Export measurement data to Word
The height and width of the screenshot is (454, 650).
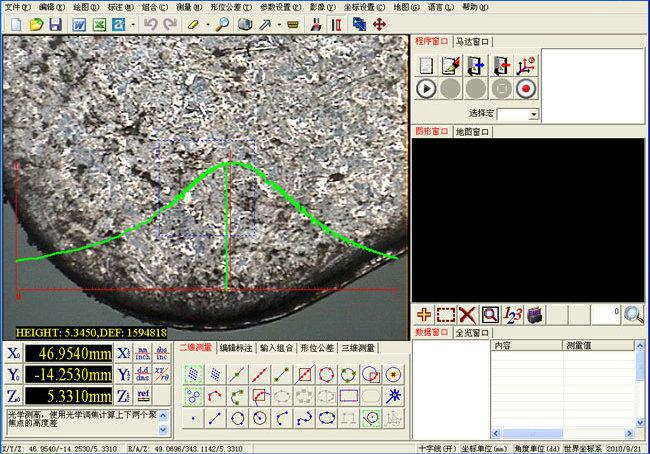click(x=79, y=23)
